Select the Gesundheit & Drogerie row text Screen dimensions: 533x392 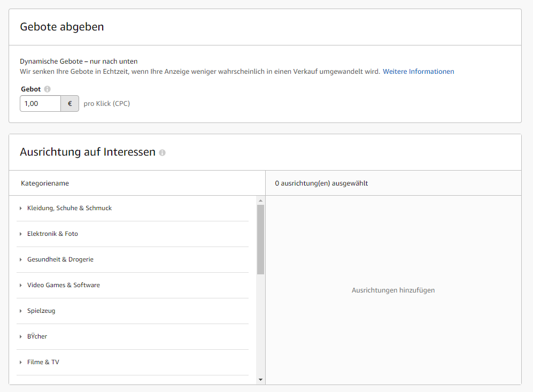pyautogui.click(x=60, y=259)
